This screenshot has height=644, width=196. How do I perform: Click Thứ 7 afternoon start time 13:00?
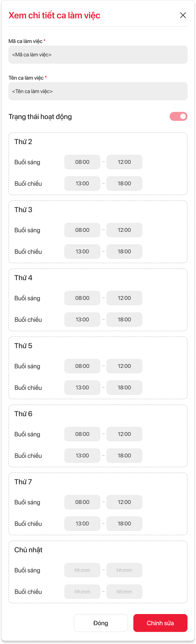tap(82, 523)
